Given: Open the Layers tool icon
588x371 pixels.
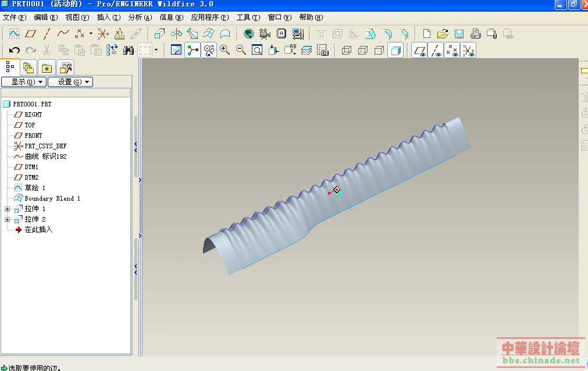Looking at the screenshot, I should (306, 50).
